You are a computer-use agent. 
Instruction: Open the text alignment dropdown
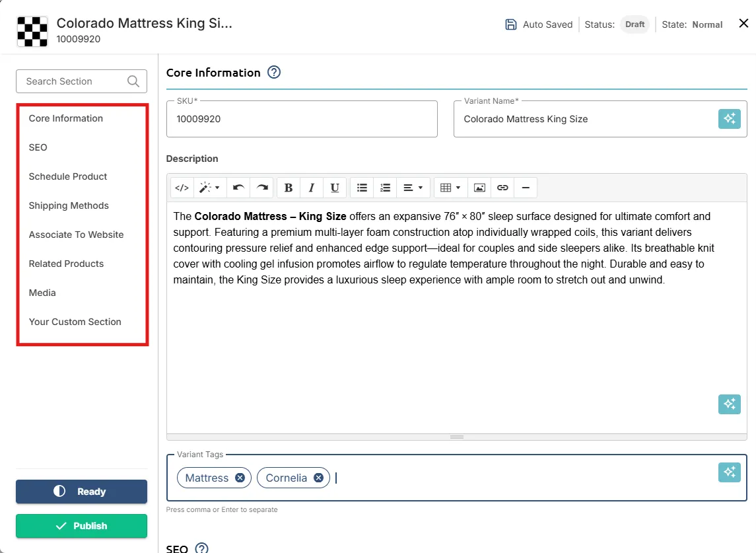(x=413, y=188)
